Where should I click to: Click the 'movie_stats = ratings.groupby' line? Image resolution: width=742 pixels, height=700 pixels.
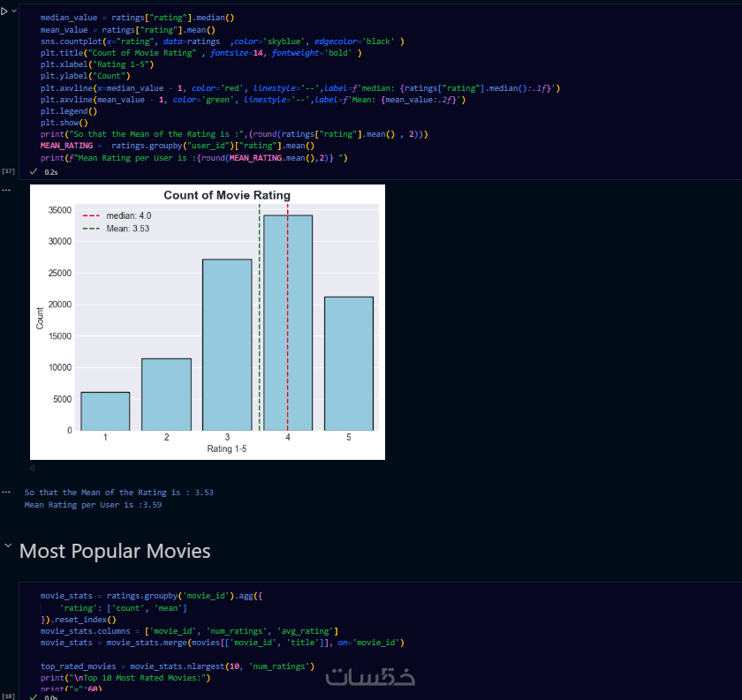151,596
